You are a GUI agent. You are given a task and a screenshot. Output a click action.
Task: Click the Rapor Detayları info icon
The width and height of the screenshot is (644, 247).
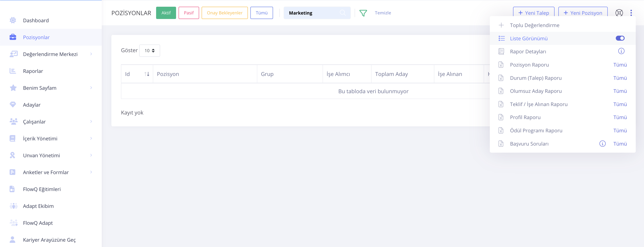[621, 51]
